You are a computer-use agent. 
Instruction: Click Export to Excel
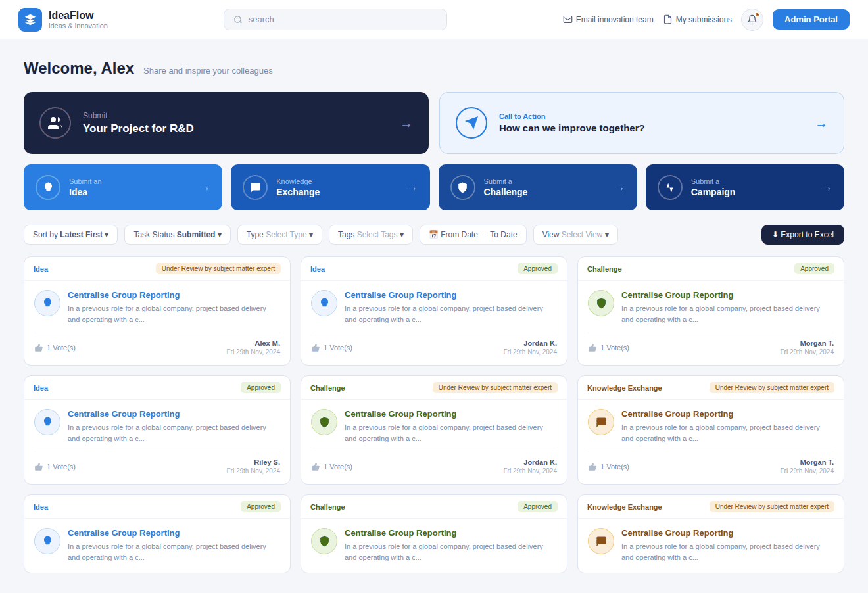coord(802,234)
